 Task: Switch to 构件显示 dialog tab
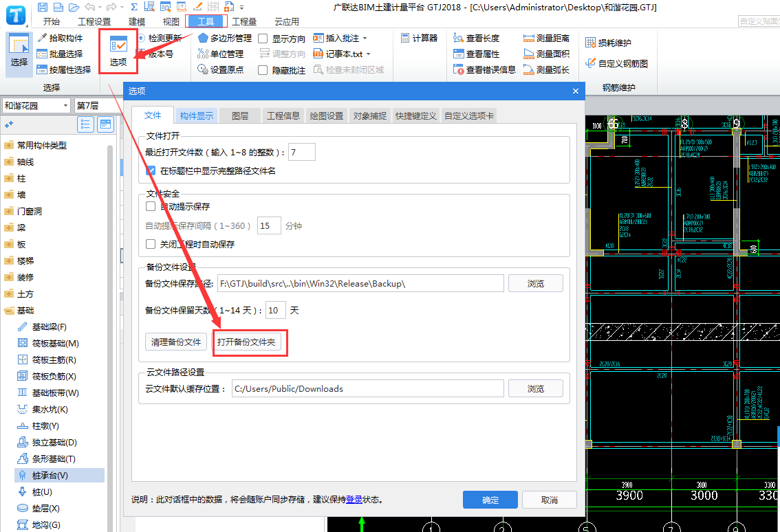pos(197,116)
